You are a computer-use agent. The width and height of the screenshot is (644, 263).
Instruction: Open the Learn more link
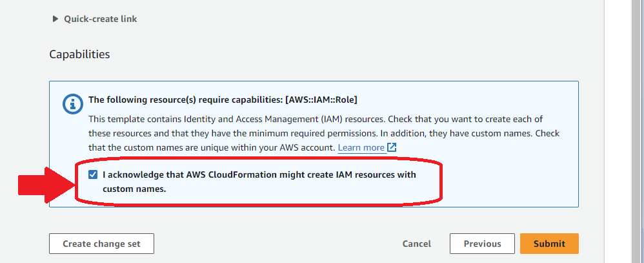[361, 147]
